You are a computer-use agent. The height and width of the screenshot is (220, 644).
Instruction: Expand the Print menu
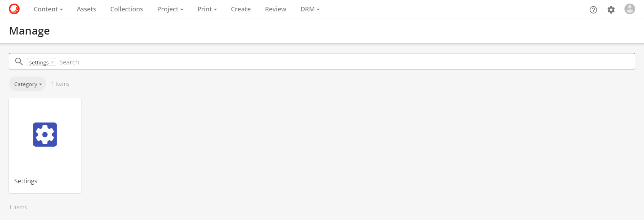pyautogui.click(x=207, y=9)
